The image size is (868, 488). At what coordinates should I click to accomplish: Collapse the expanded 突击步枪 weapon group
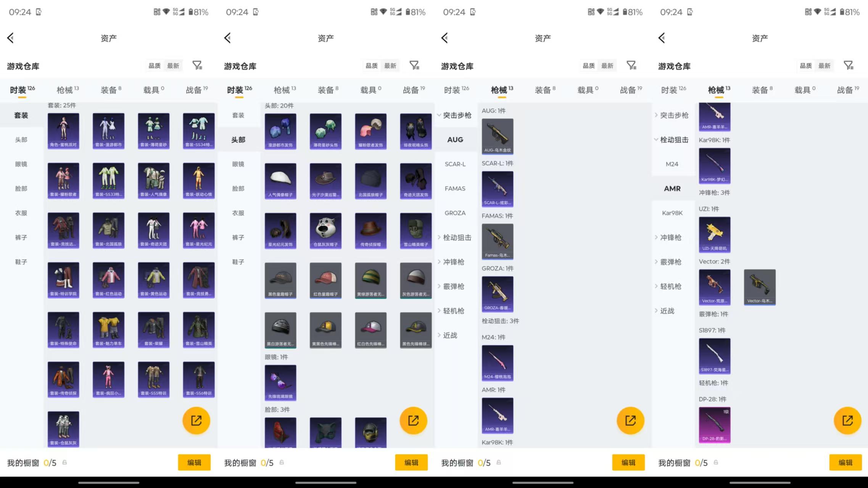tap(456, 115)
